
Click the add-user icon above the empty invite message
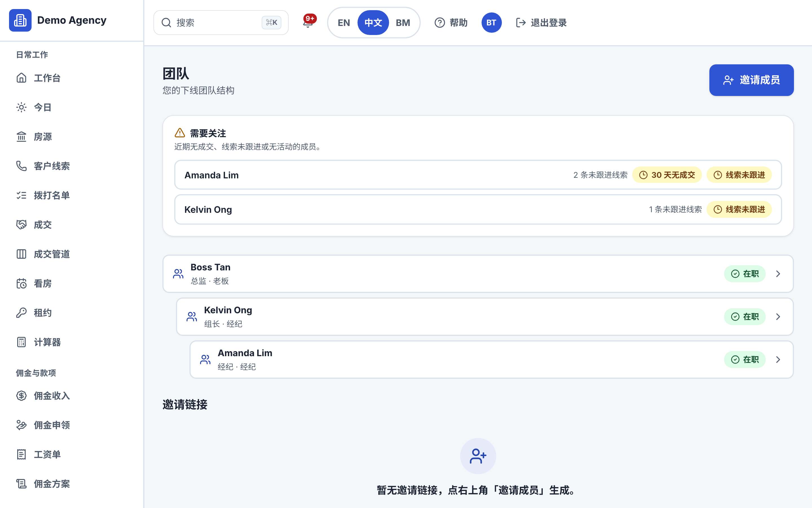478,456
